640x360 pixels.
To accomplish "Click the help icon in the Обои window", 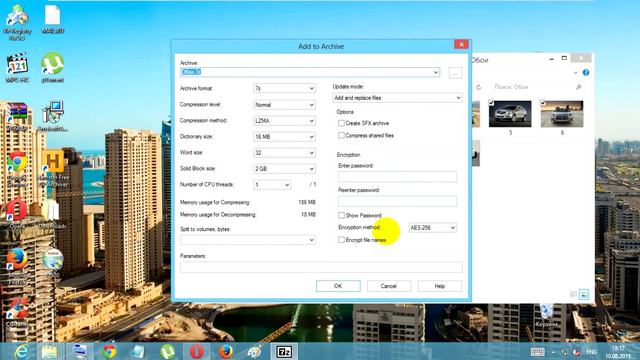I will pyautogui.click(x=586, y=72).
